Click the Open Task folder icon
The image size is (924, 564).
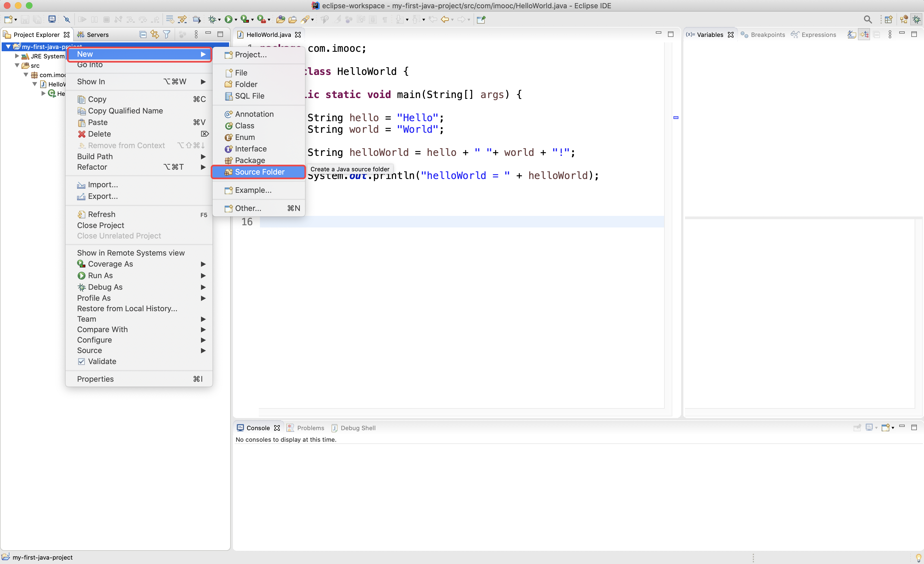[x=292, y=20]
